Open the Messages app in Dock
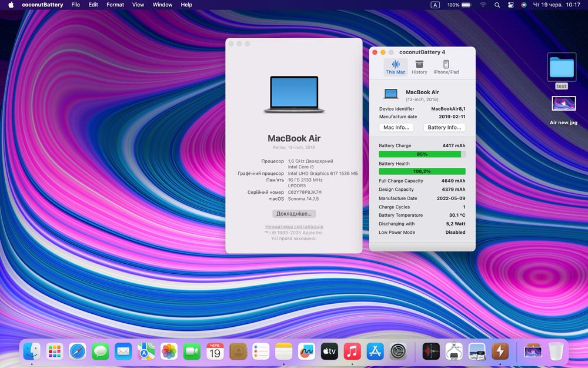588x368 pixels. (x=101, y=352)
